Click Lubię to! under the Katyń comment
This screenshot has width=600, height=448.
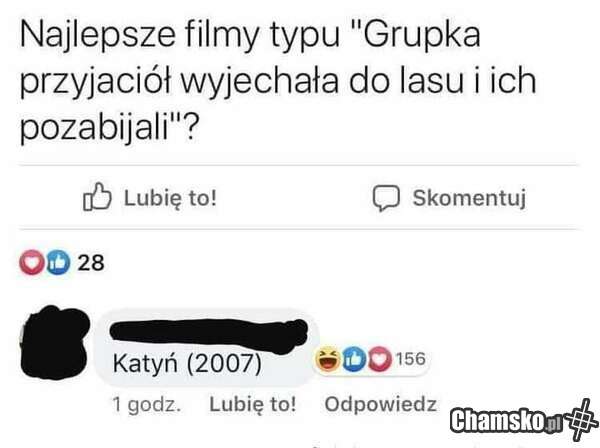(x=253, y=404)
